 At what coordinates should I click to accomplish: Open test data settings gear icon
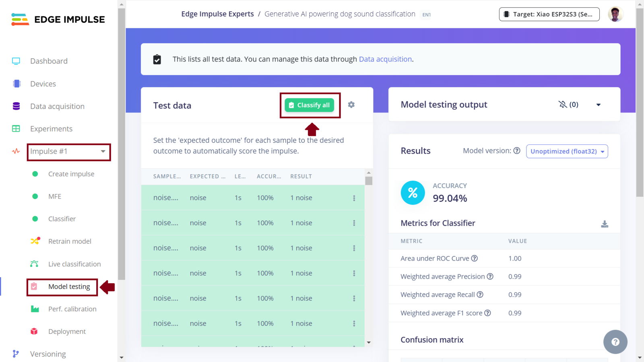(x=351, y=105)
